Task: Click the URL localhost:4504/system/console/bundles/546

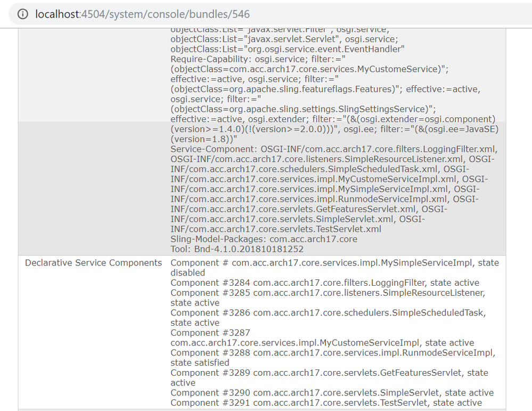Action: point(142,14)
